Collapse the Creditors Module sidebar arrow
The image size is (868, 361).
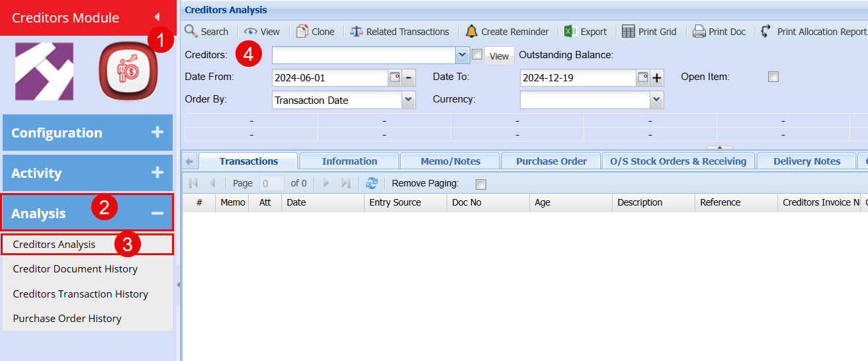157,17
